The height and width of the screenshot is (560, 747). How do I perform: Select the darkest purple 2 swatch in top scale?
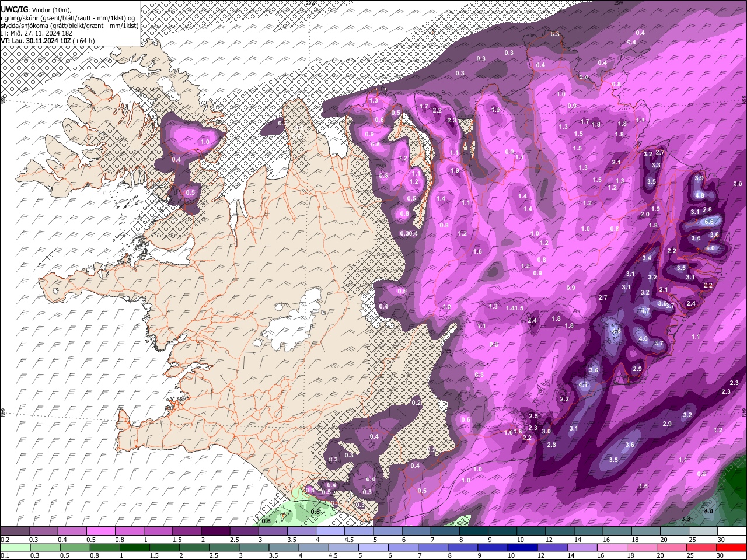(215, 531)
